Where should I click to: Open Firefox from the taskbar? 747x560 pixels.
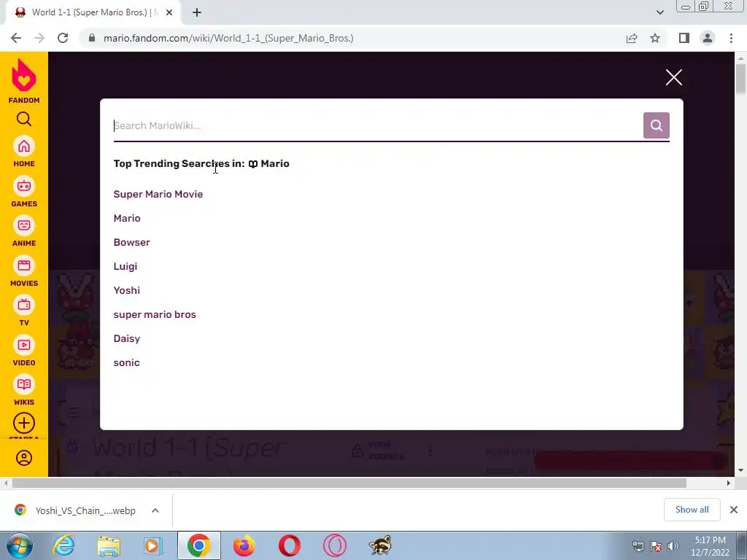click(x=244, y=545)
